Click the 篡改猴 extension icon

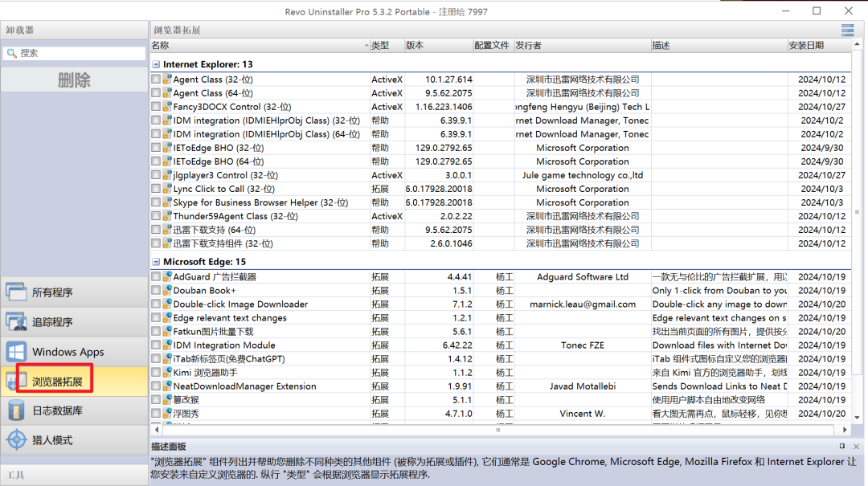click(167, 400)
